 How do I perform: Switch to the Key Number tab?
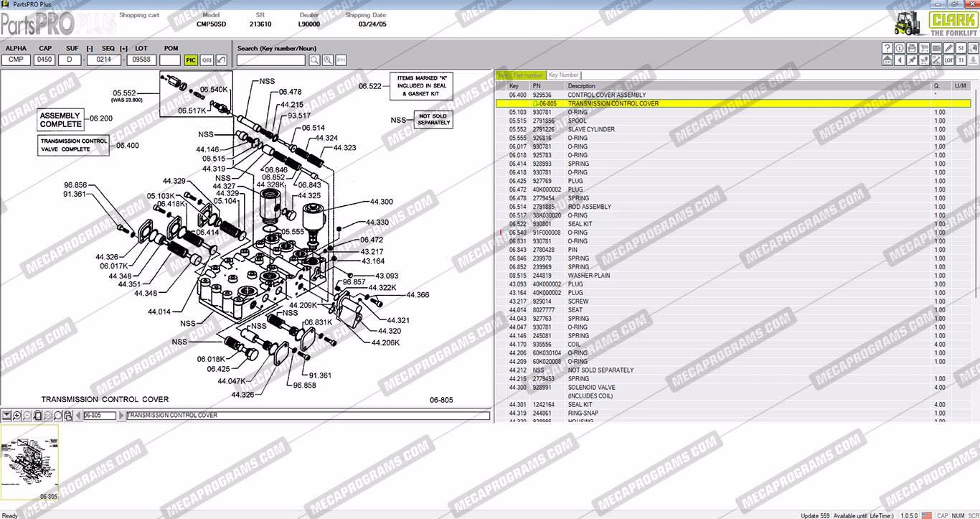[x=563, y=75]
